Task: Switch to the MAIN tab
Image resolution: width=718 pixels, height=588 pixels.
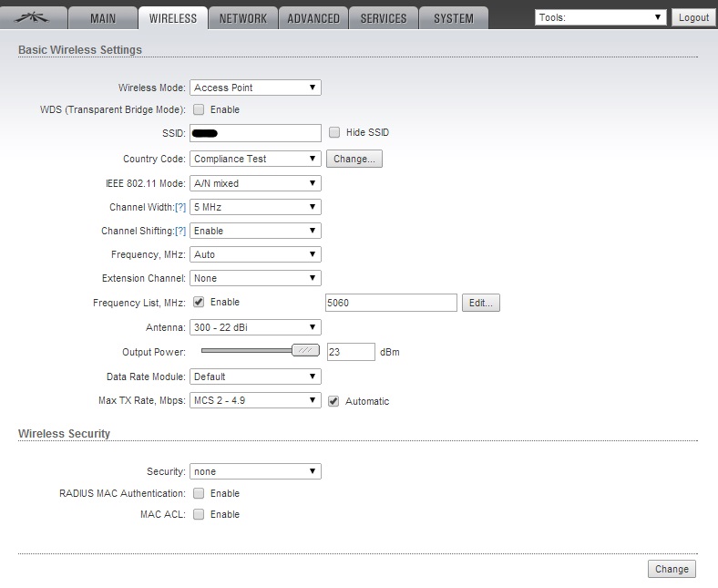Action: [103, 18]
